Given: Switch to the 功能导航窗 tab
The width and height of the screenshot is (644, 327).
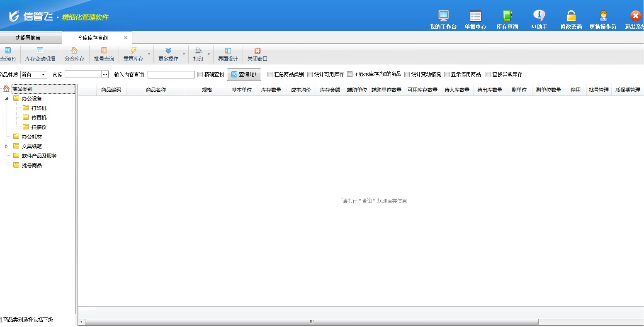Looking at the screenshot, I should click(x=28, y=38).
